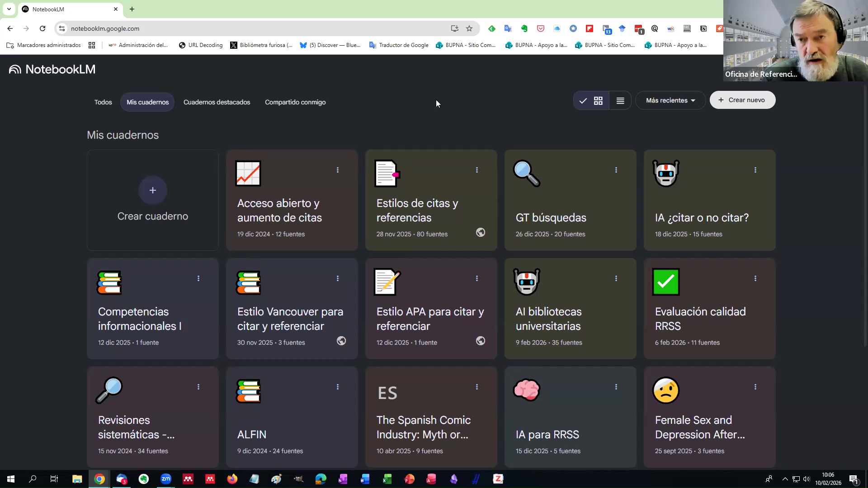Click the browser reload button
This screenshot has width=868, height=488.
[42, 28]
